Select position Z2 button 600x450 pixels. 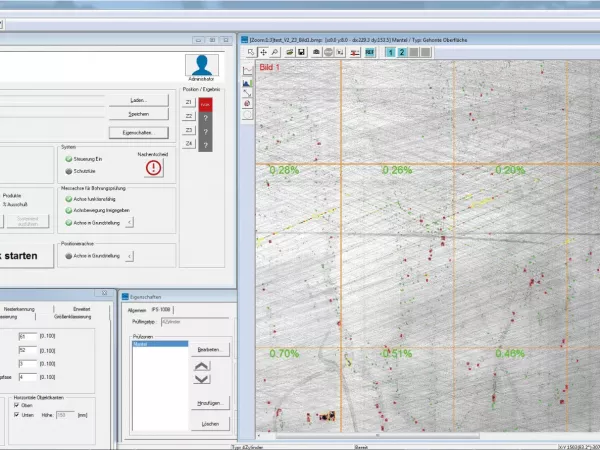[189, 116]
